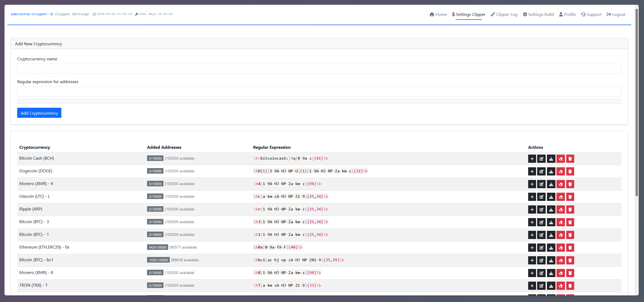Click the edit icon for Dogecoin (DOGE)
Viewport: 644px width, 302px height.
pos(541,171)
